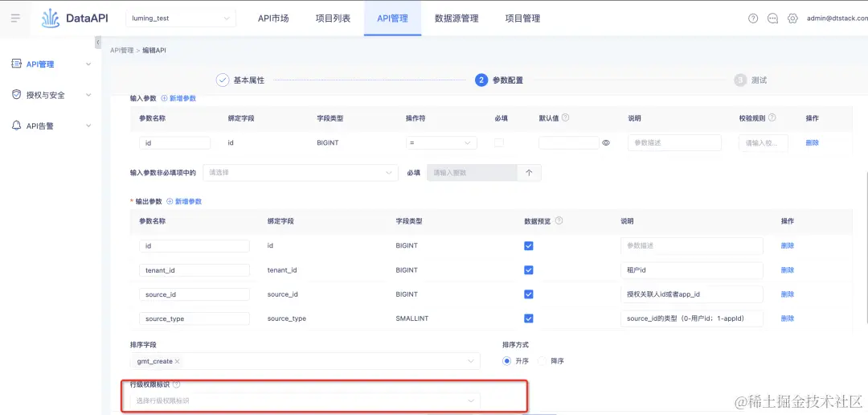Click the admin@dtstack account name
Viewport: 868px width, 415px height.
tap(837, 18)
